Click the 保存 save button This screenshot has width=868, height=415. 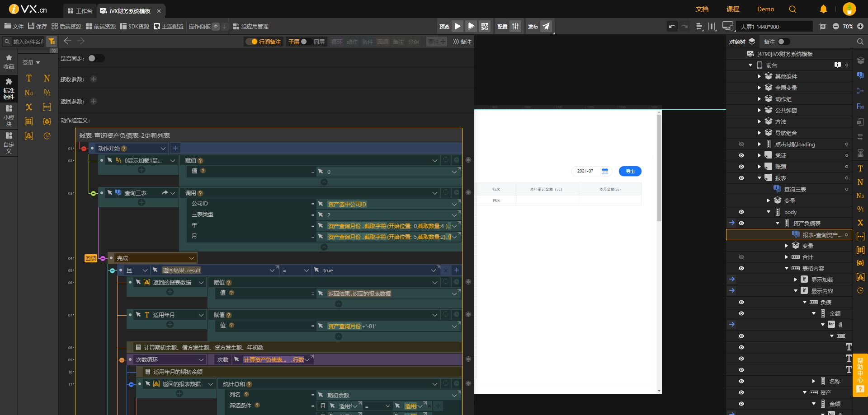tap(38, 26)
